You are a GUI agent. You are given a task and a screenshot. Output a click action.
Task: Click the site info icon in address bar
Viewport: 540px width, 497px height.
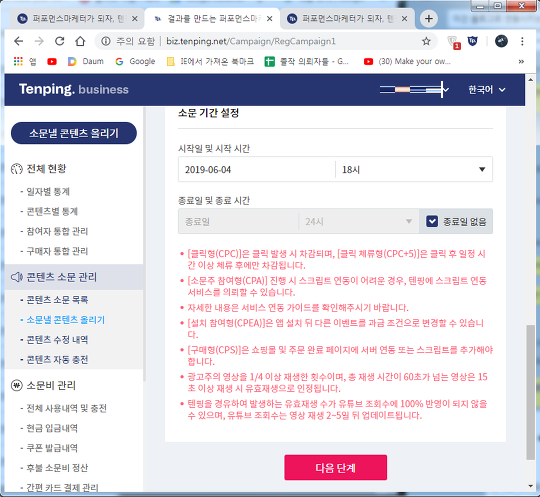coord(106,41)
